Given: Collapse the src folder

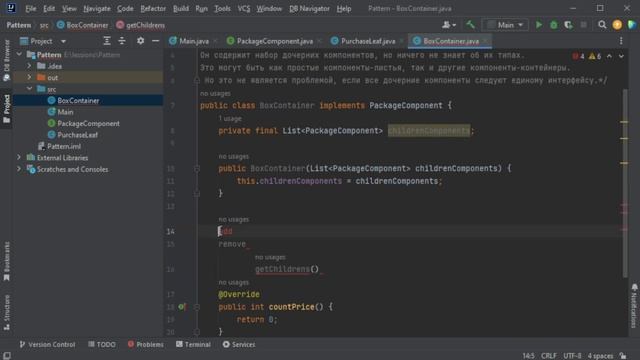Looking at the screenshot, I should pyautogui.click(x=29, y=89).
